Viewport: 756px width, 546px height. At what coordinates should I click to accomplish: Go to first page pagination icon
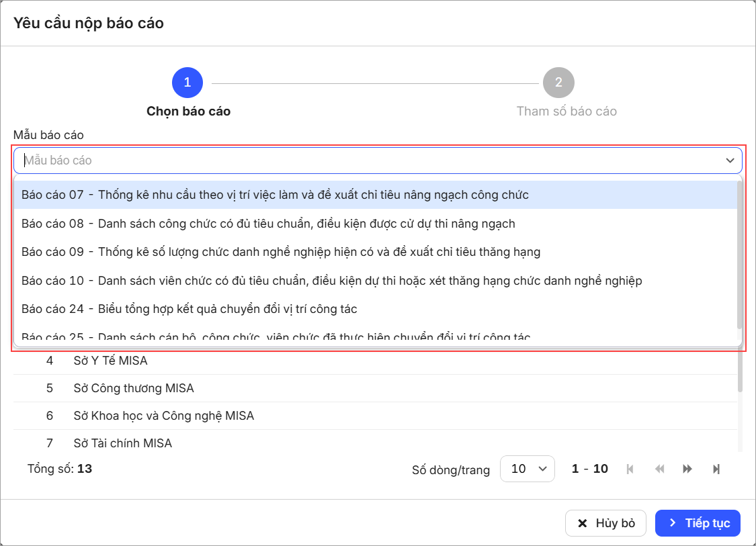(x=630, y=469)
